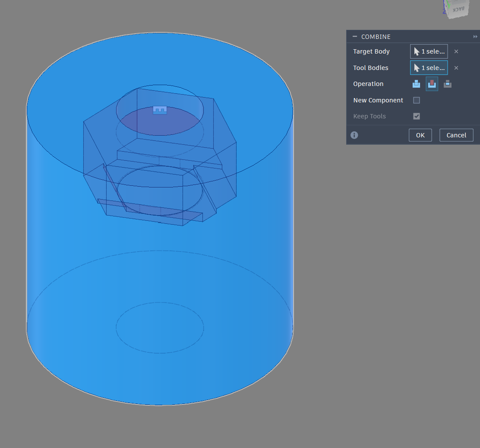Toggle the Keep Tools checkbox

point(417,116)
